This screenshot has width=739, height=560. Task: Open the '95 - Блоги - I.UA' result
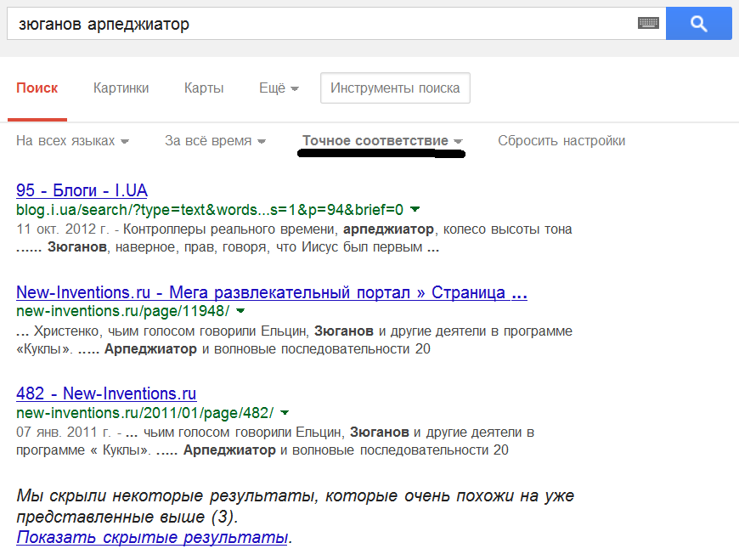click(x=82, y=190)
